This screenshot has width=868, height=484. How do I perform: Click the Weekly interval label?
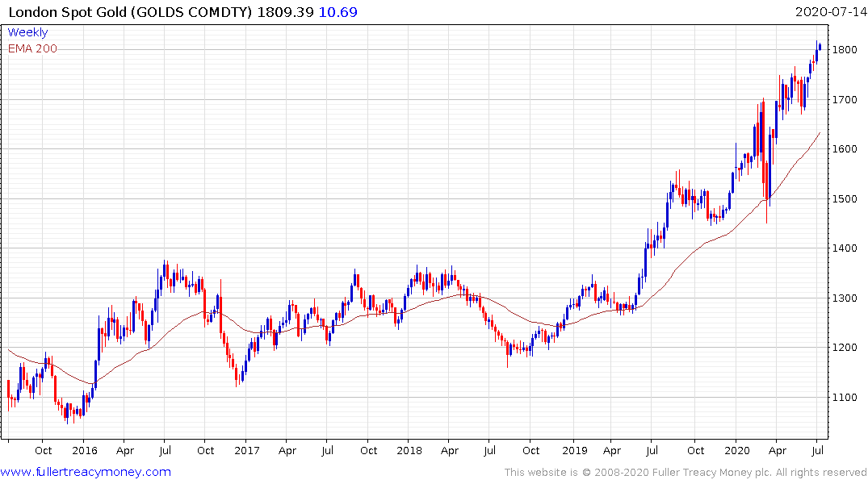click(x=27, y=32)
